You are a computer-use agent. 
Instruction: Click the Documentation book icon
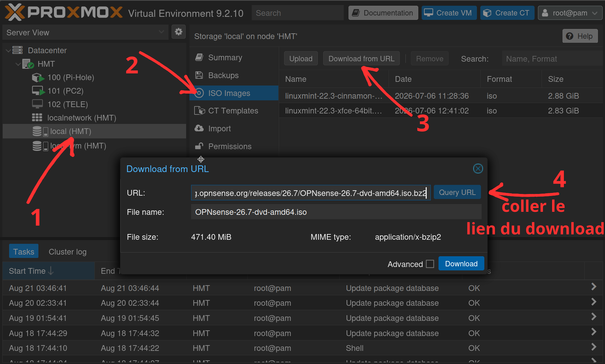[356, 13]
